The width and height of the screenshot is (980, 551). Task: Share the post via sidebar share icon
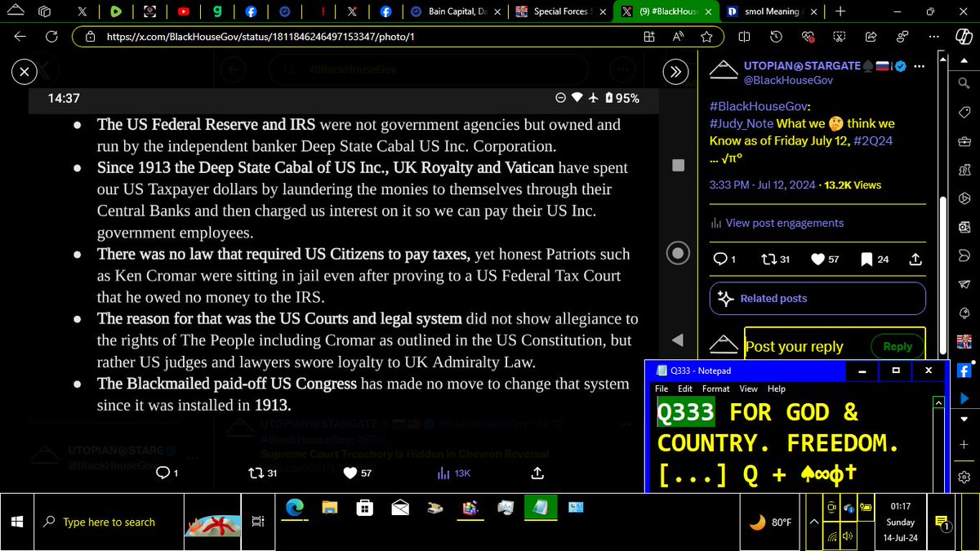(915, 259)
